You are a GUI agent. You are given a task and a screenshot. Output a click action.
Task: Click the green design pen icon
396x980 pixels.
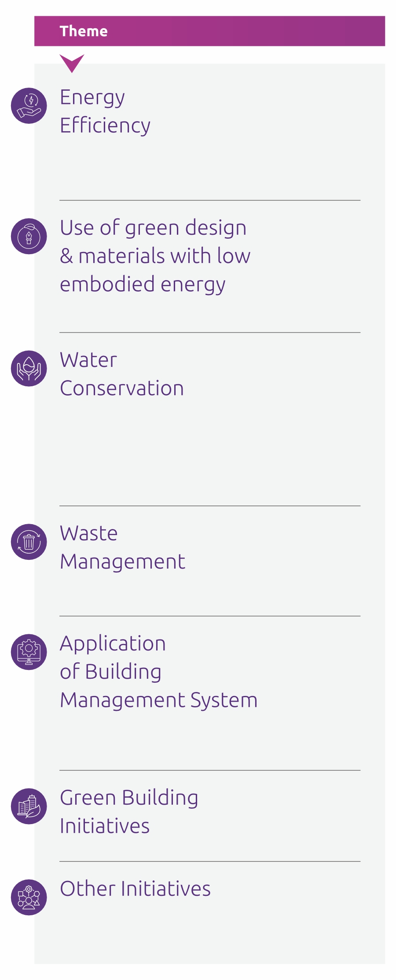tap(29, 237)
